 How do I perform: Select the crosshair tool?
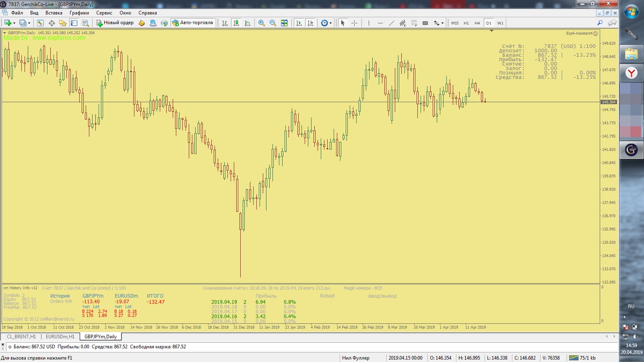[354, 23]
